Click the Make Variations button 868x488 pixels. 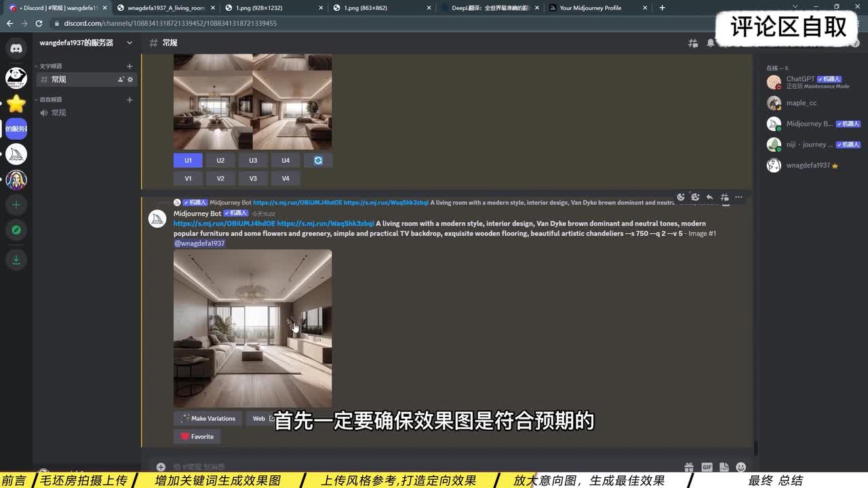208,418
